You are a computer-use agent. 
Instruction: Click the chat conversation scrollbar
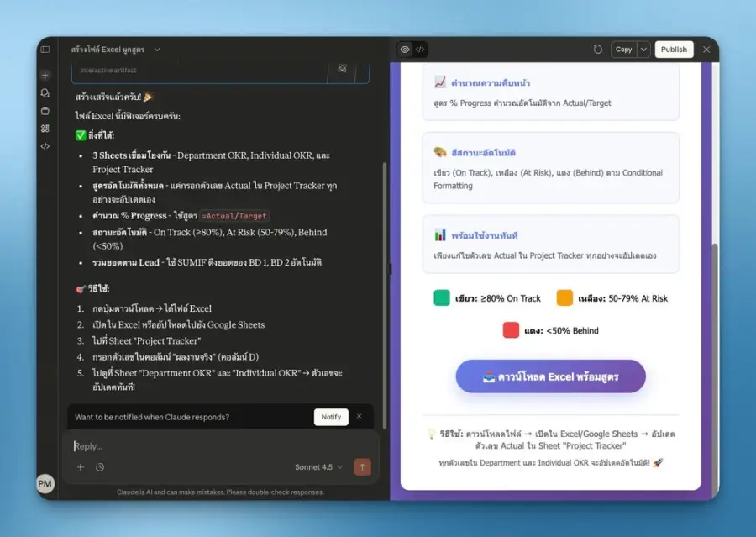click(x=384, y=294)
